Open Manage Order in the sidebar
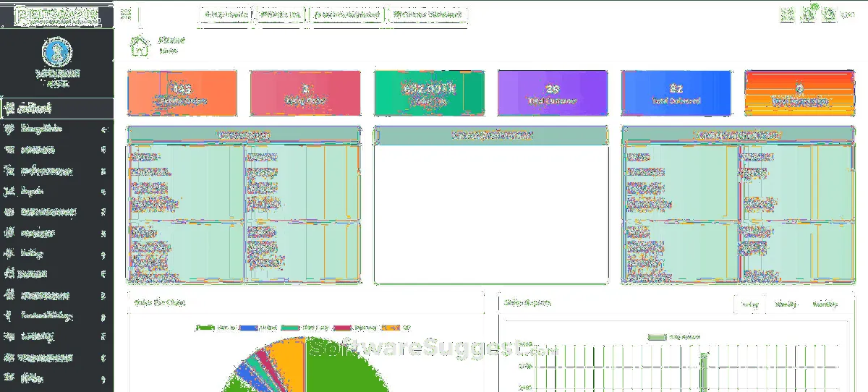Viewport: 868px width, 392px height. [x=57, y=129]
